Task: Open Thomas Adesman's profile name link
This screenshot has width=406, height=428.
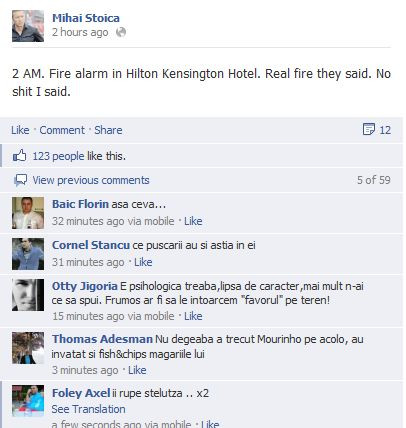Action: click(102, 339)
